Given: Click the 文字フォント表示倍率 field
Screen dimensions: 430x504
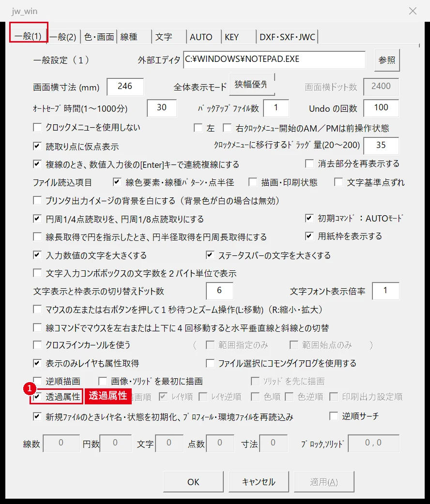Looking at the screenshot, I should [x=385, y=291].
